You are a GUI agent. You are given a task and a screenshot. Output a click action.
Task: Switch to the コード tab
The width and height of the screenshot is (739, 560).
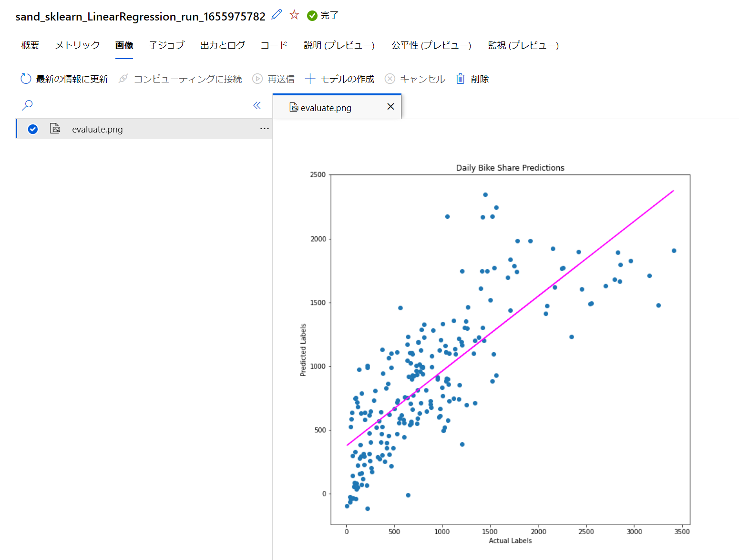coord(274,45)
